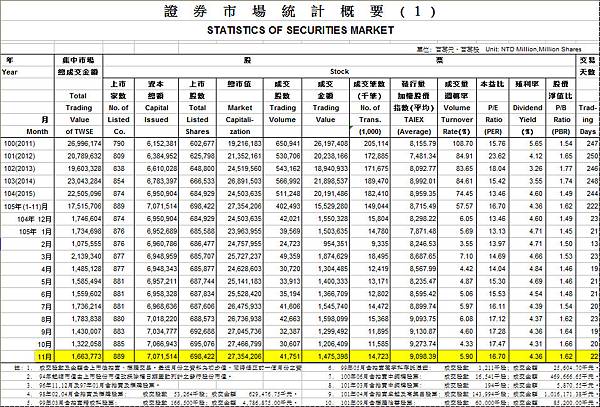Select highlighted TAIEX cell "9,098.39"

pos(422,357)
